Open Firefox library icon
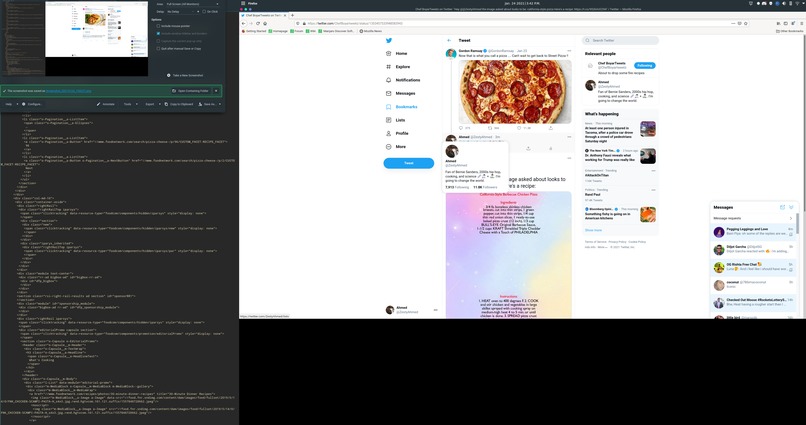This screenshot has height=425, width=806. point(779,23)
